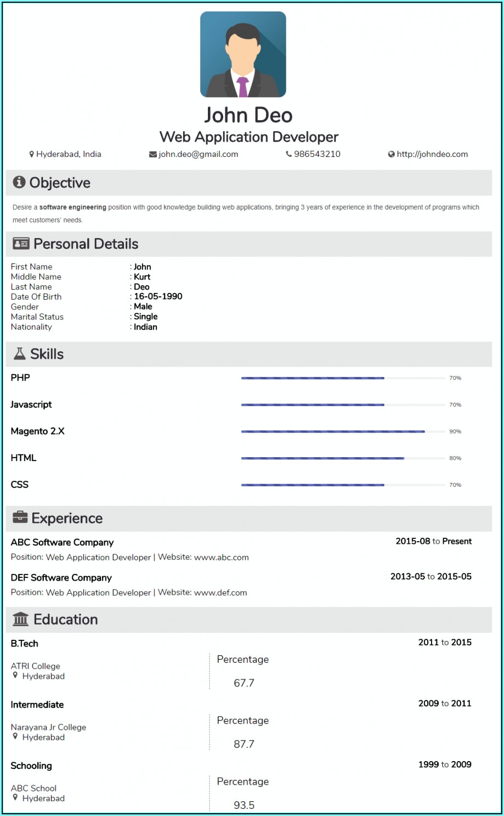
Task: Click the info icon next to Objective
Action: coord(19,182)
